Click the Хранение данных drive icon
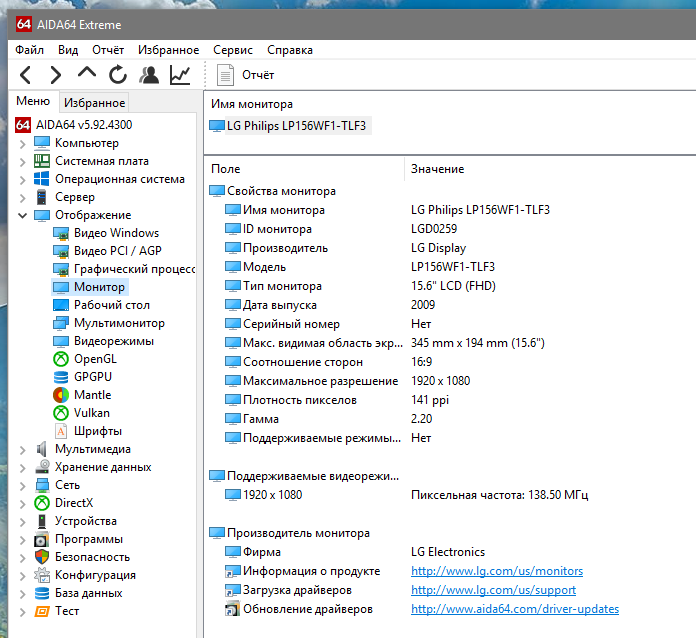 pyautogui.click(x=42, y=467)
